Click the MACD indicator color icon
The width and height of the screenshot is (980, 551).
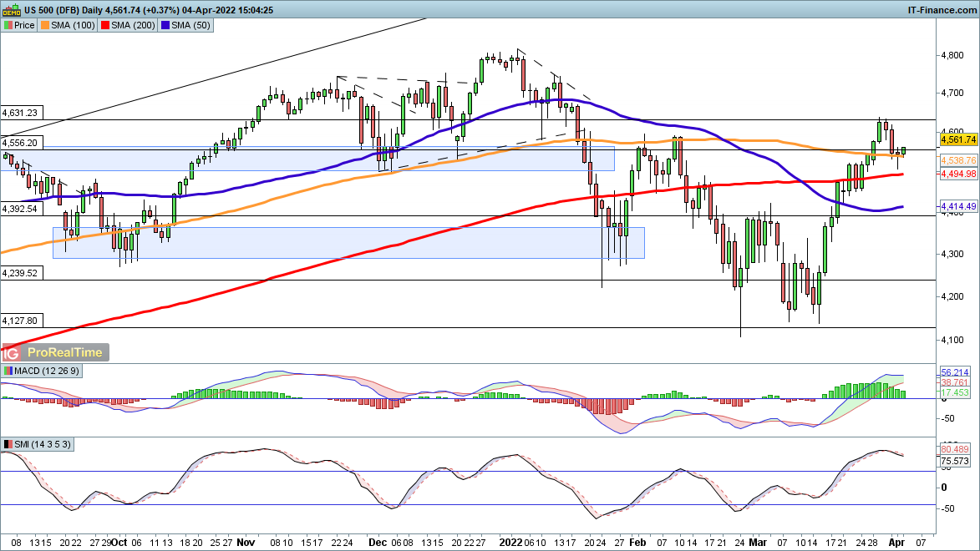tap(8, 371)
